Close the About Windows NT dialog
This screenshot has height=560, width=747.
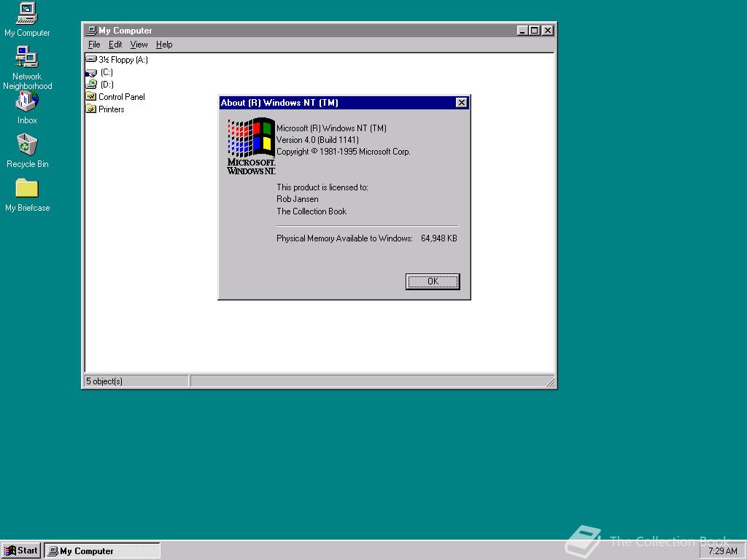click(x=461, y=102)
